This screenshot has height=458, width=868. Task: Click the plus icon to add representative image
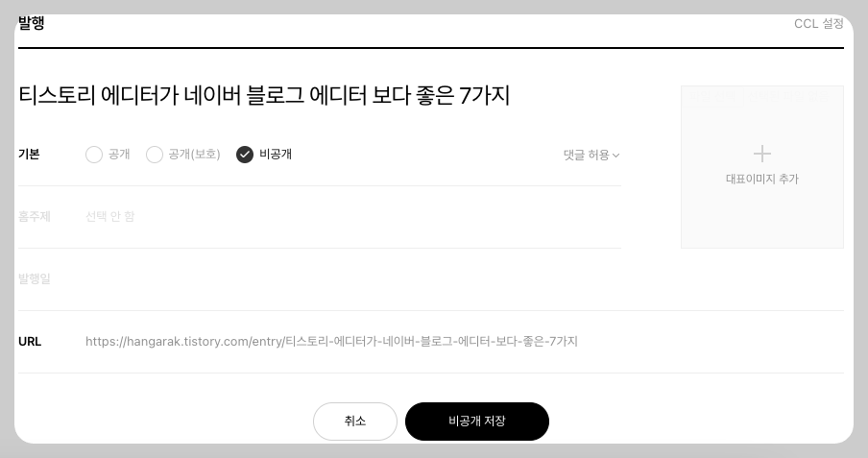pos(762,154)
